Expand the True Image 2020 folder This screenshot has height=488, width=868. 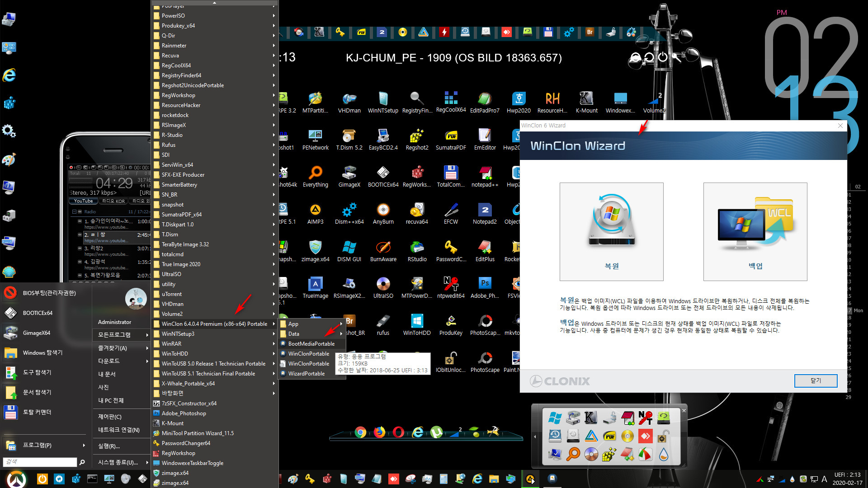coord(215,264)
